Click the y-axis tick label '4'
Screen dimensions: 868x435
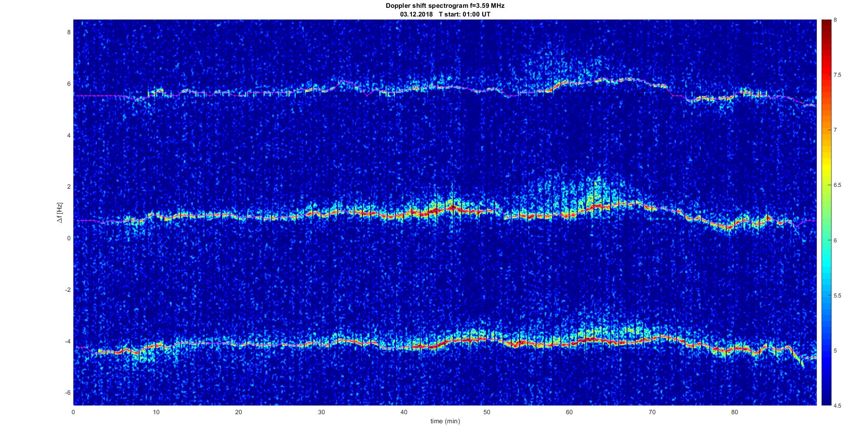coord(69,135)
